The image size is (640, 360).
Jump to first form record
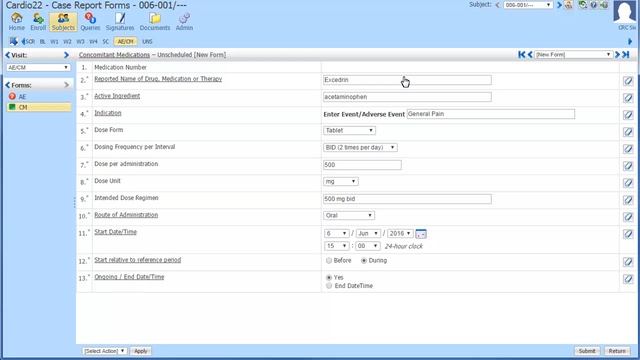click(x=521, y=54)
